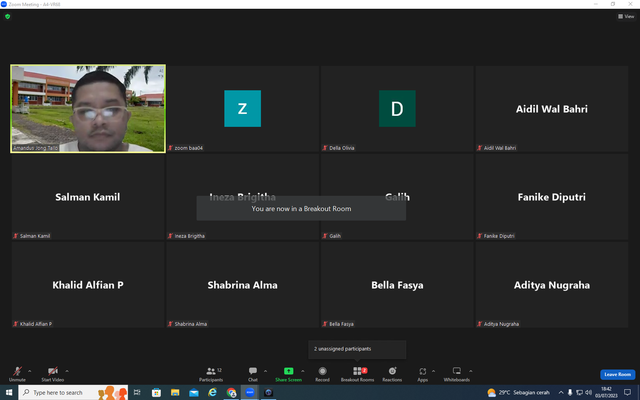
Task: Open the Windows Start menu
Action: click(9, 393)
